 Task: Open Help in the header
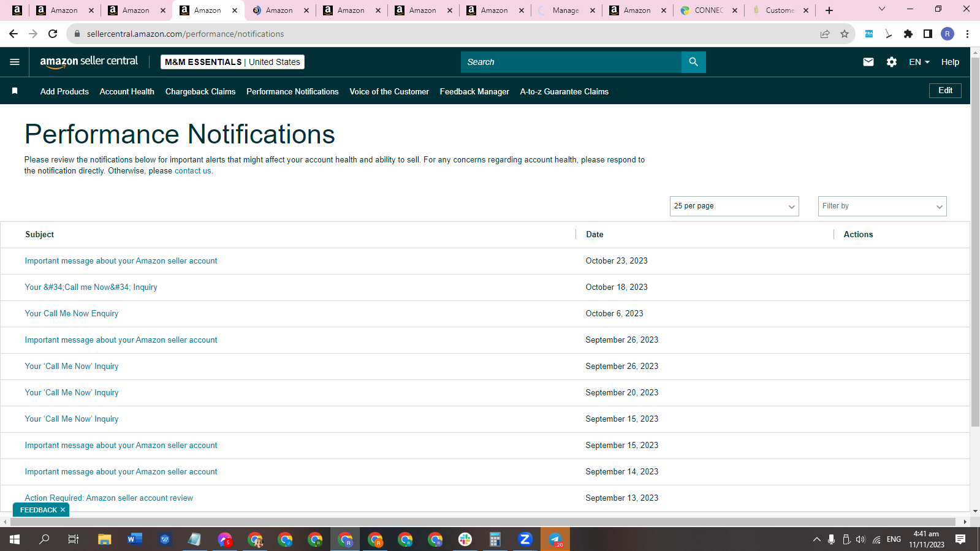tap(950, 62)
